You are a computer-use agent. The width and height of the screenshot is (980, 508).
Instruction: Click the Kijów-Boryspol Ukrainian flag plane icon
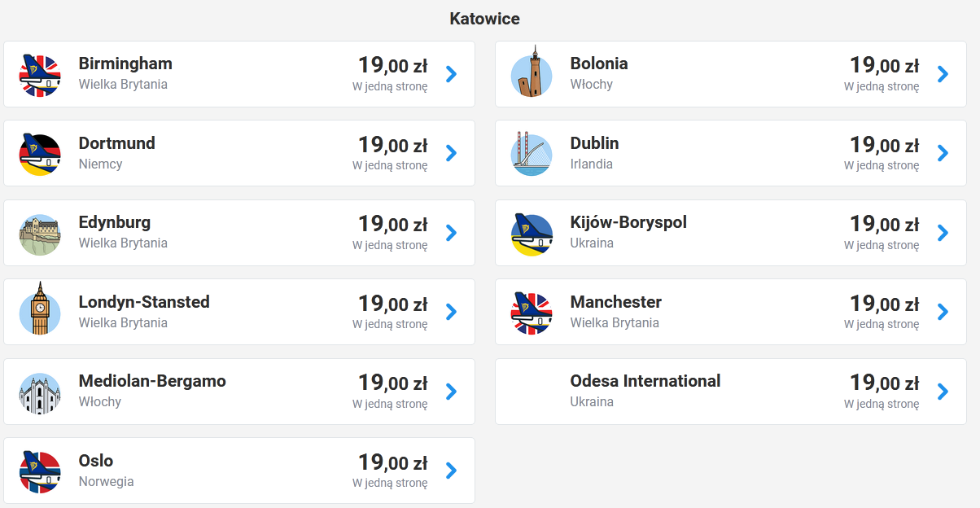pyautogui.click(x=532, y=234)
